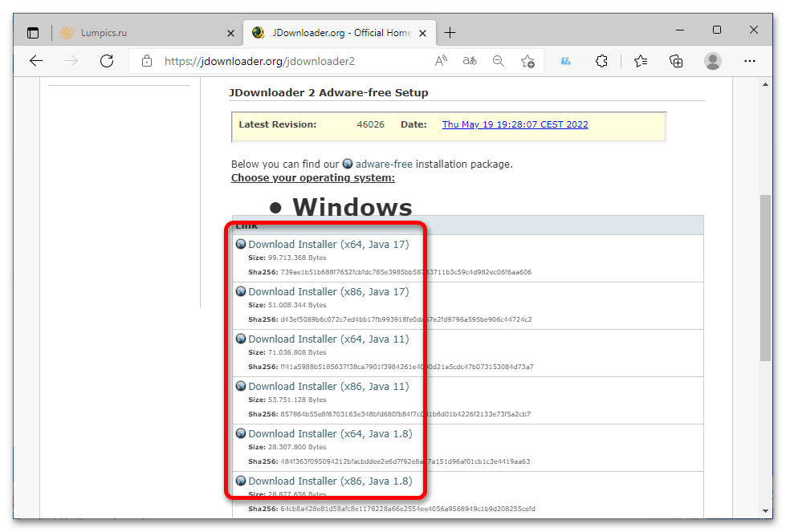Click globe icon of x86 Java 17 installer
Viewport: 786px width, 532px height.
(241, 291)
